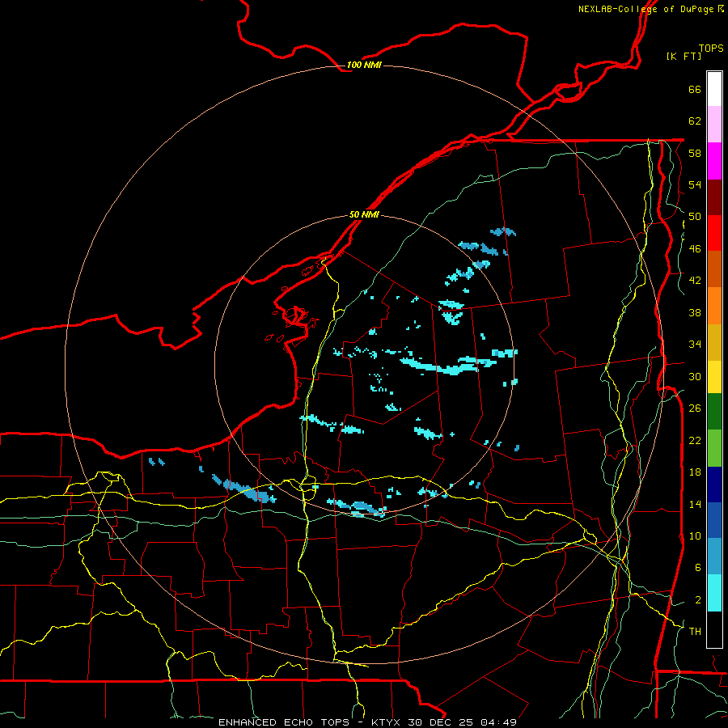
Task: Click the navy blue legend swatch
Action: tap(714, 485)
